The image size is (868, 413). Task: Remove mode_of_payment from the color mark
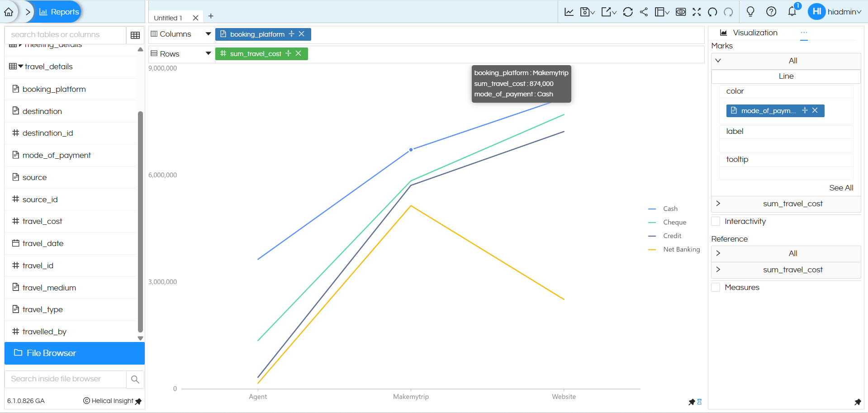click(x=815, y=110)
